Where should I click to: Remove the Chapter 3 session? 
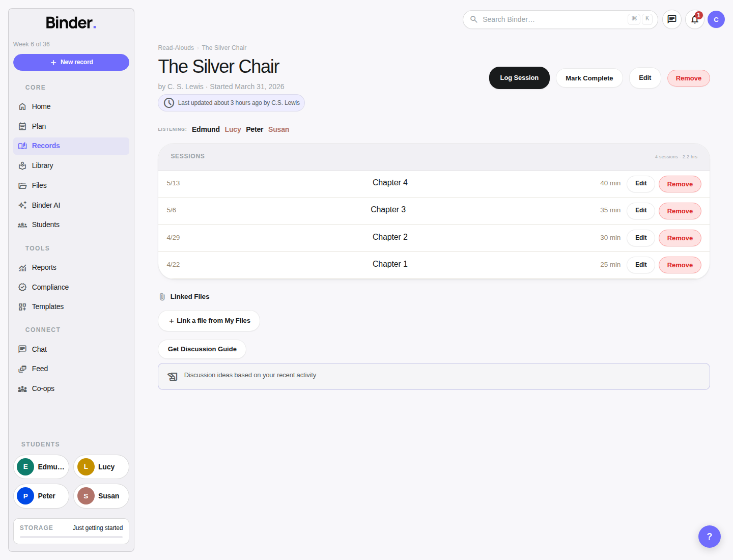click(680, 211)
